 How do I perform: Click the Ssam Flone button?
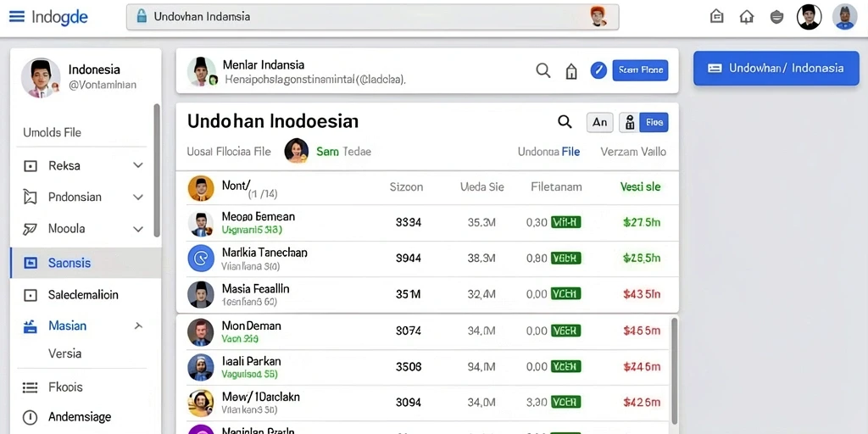point(641,70)
